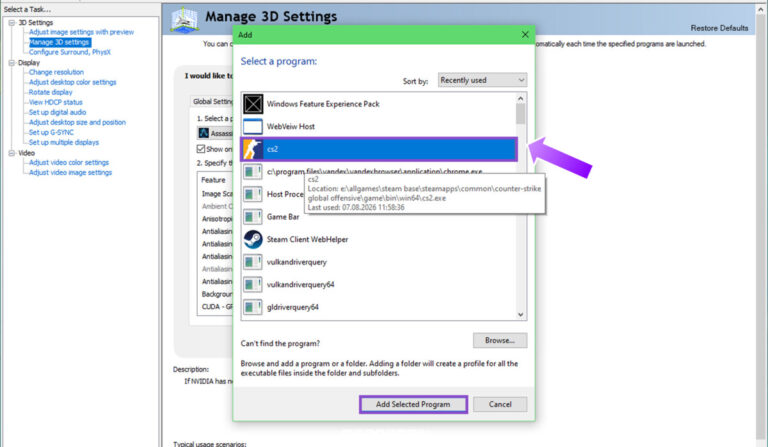Select 'vulkandriverquery' row text
768x447 pixels.
[296, 262]
